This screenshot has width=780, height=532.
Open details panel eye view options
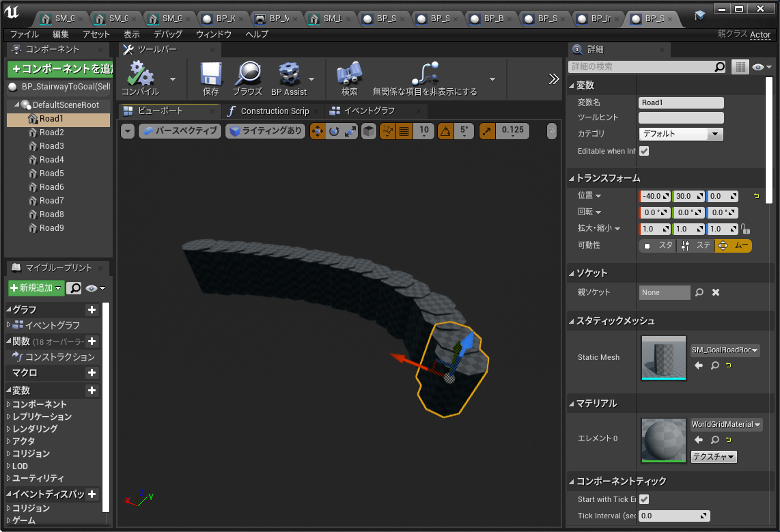(762, 67)
